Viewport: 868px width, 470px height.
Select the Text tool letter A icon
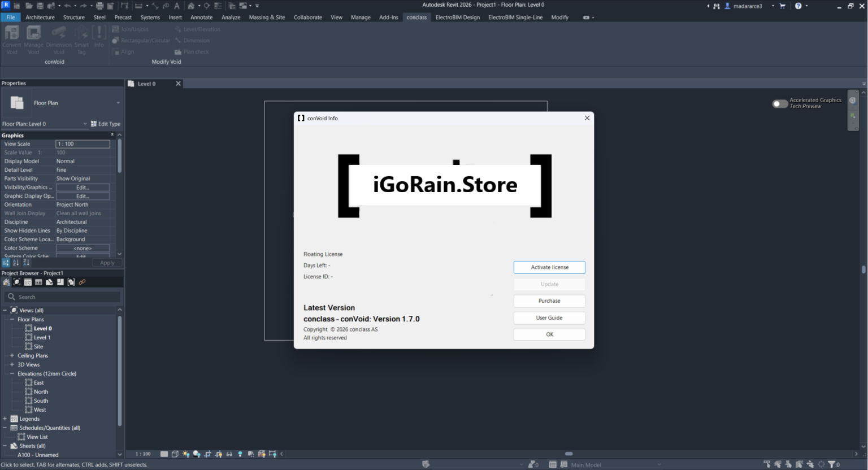[x=177, y=6]
